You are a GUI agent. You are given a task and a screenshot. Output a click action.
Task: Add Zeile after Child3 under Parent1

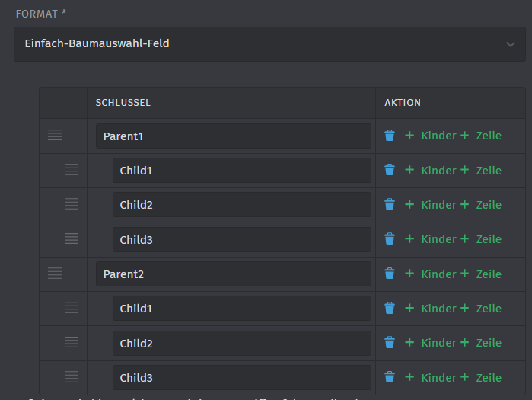click(481, 239)
